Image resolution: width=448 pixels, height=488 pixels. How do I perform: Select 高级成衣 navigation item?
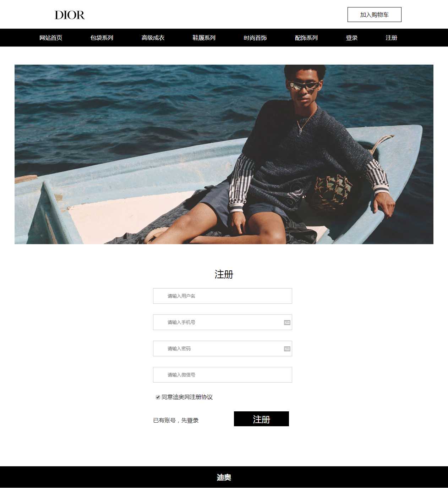[x=153, y=38]
